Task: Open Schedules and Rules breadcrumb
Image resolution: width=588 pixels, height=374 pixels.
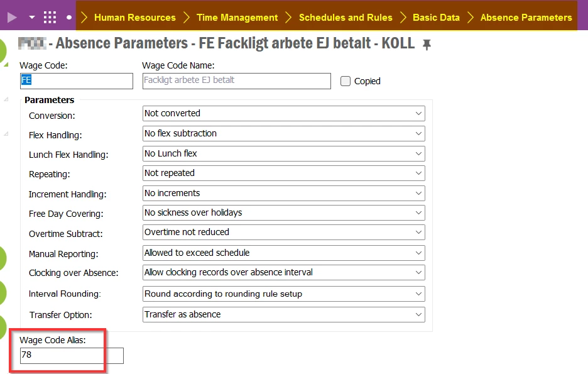Action: tap(346, 17)
